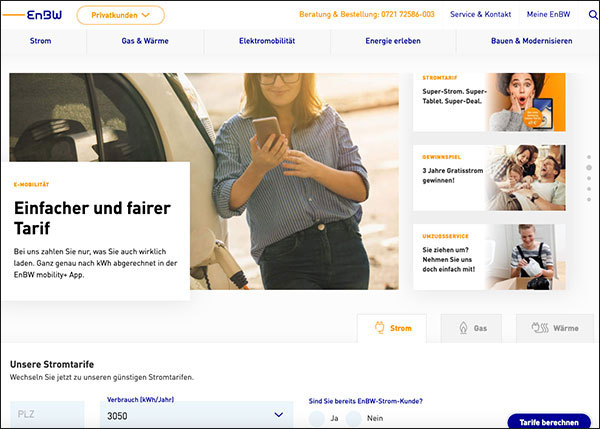
Task: Click the heating icon on the Wärme tab
Action: pos(540,328)
